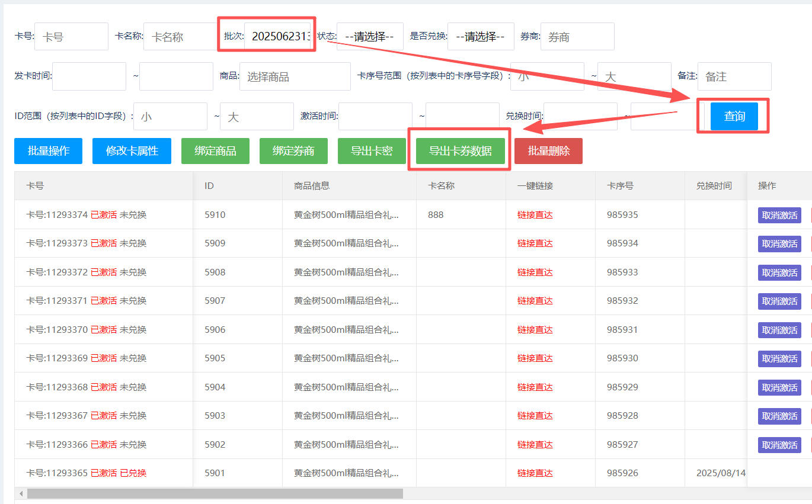Image resolution: width=812 pixels, height=504 pixels.
Task: Click 链接直达 link for card 11293374
Action: (535, 215)
